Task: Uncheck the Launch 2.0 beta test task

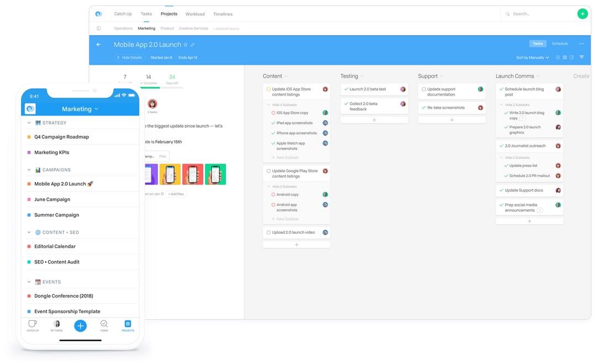Action: 346,89
